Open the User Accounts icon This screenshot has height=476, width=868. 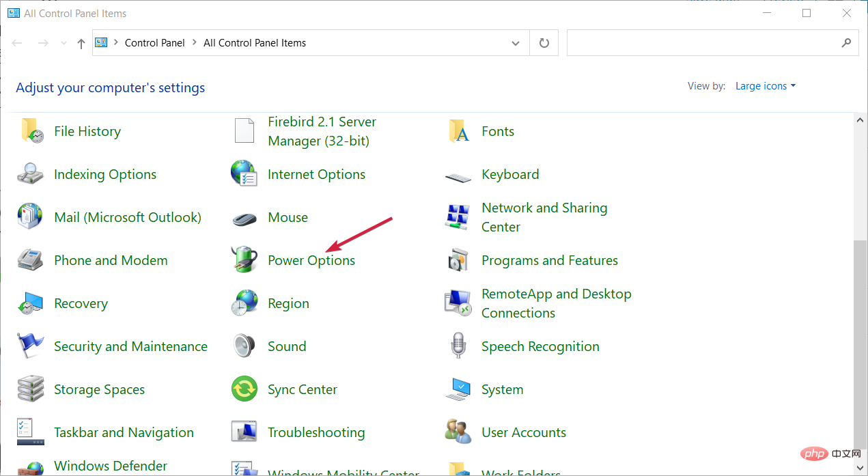(458, 432)
